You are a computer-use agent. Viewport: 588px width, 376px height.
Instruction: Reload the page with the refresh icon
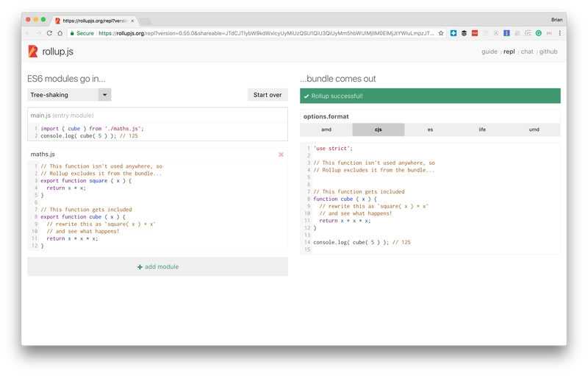49,33
